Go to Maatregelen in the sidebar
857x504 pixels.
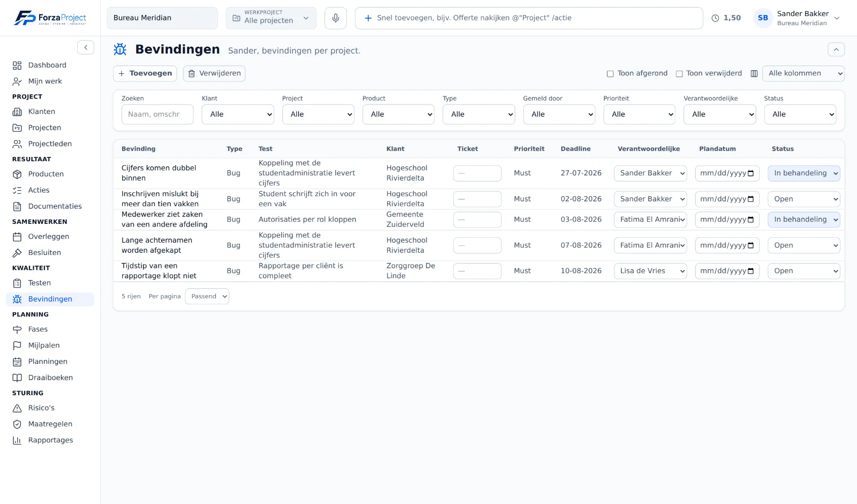(x=50, y=424)
